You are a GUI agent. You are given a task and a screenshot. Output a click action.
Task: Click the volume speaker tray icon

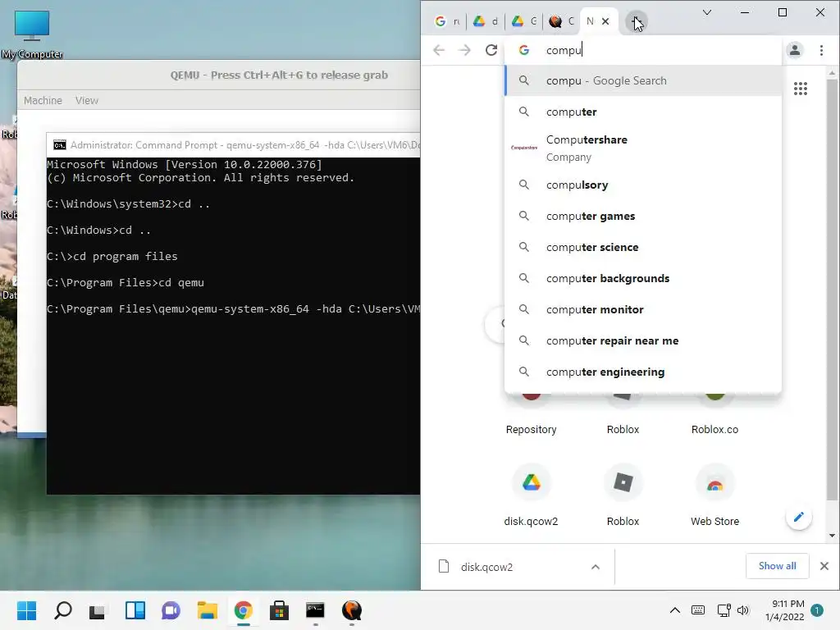point(742,610)
